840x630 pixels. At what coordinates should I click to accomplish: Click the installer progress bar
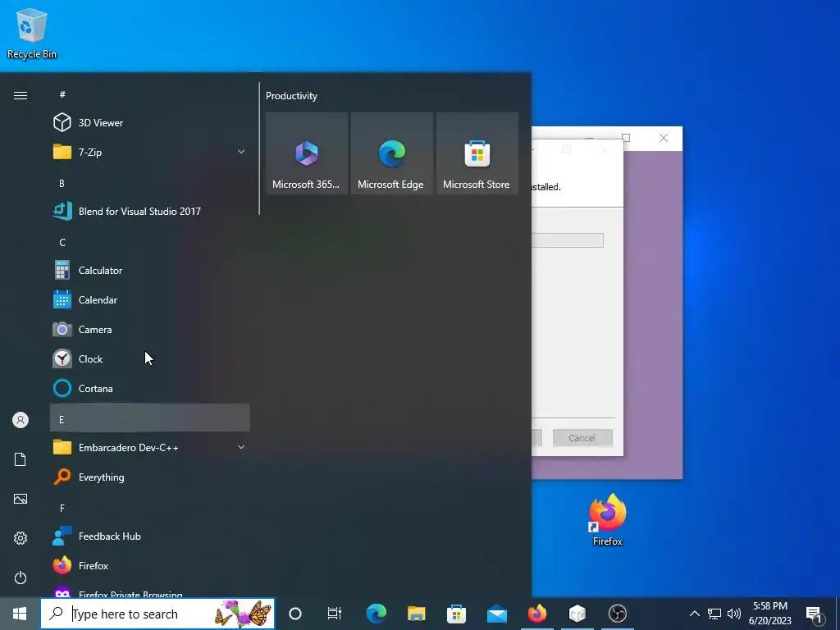[x=568, y=240]
